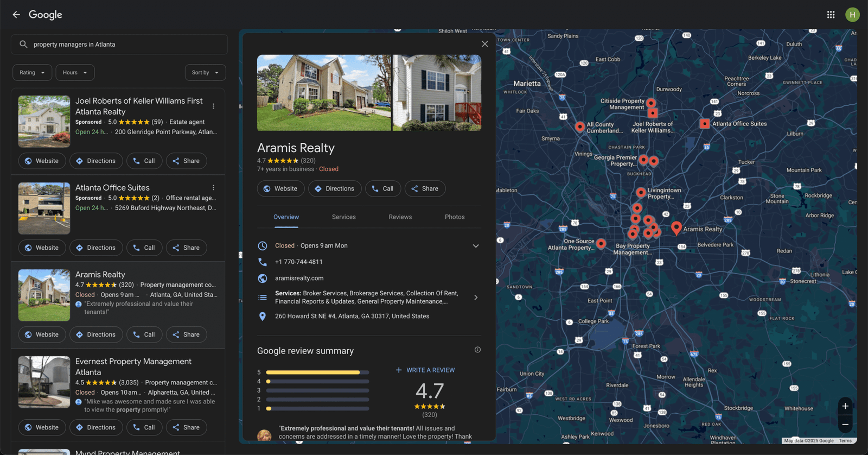Screen dimensions: 868x455
Task: Zoom in on the map with plus button
Action: (845, 406)
